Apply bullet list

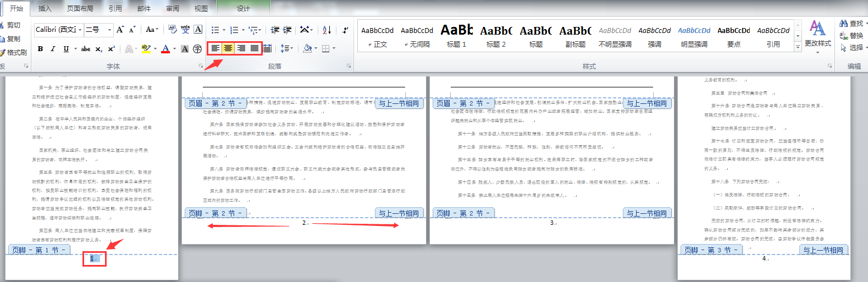215,30
